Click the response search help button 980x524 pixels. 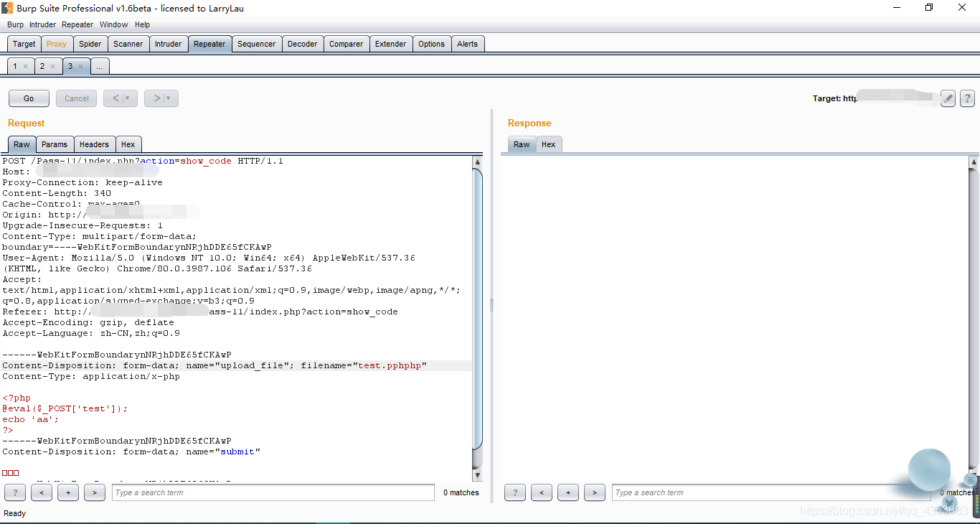515,492
